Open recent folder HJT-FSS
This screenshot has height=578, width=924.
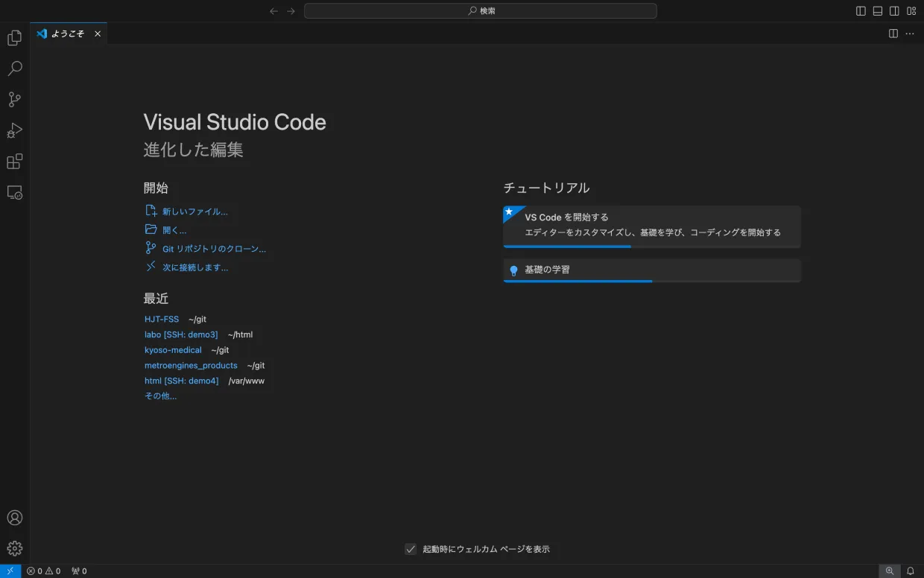pyautogui.click(x=162, y=320)
